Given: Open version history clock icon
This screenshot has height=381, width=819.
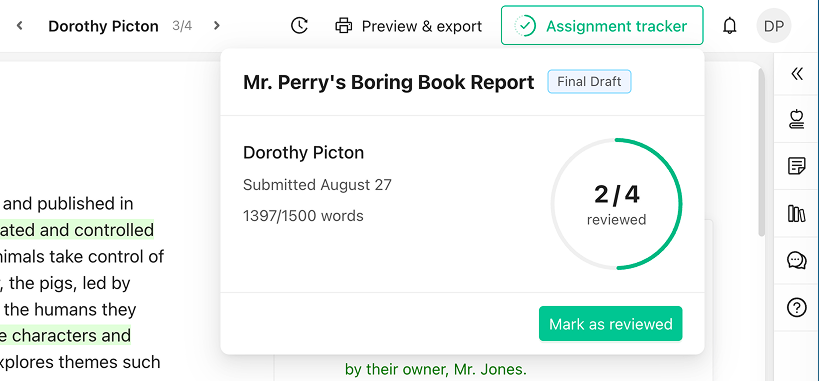Looking at the screenshot, I should click(299, 25).
